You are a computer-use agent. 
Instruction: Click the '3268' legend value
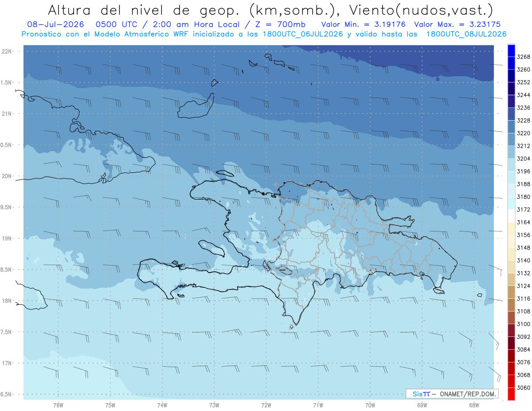(524, 57)
